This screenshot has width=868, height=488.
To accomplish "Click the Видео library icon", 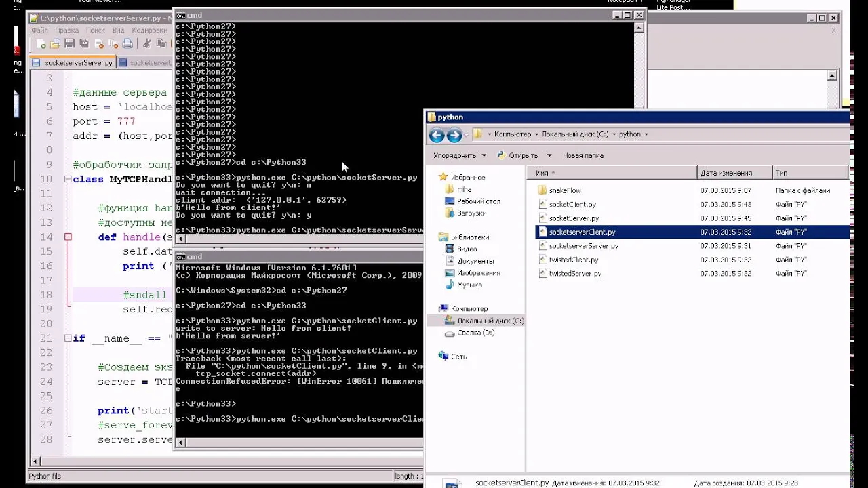I will [450, 249].
